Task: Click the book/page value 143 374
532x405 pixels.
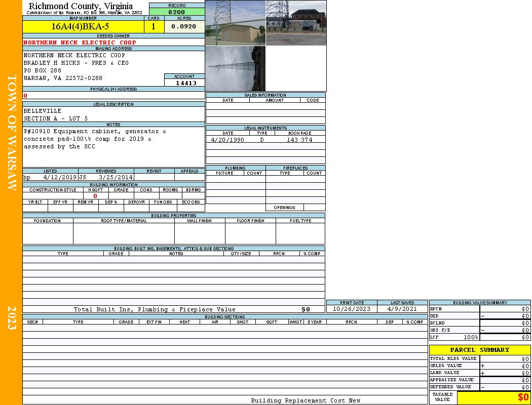Action: 299,140
